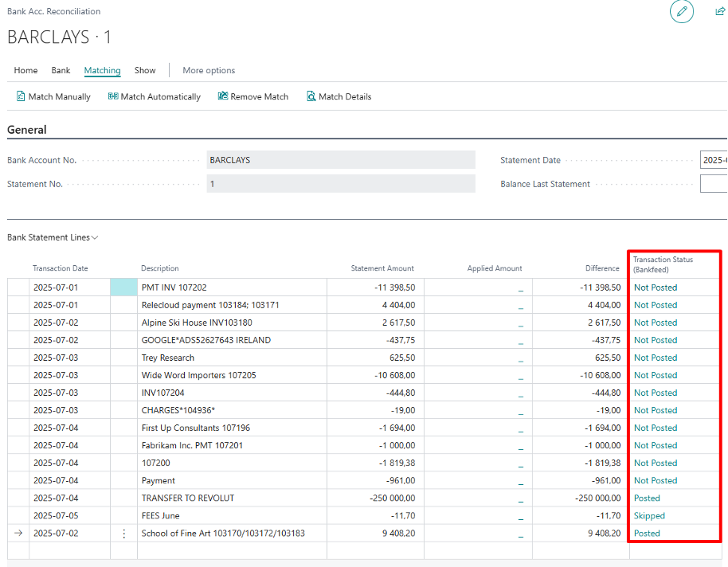Click Posted status for School of Fine Art
This screenshot has height=567, width=728.
[x=647, y=533]
